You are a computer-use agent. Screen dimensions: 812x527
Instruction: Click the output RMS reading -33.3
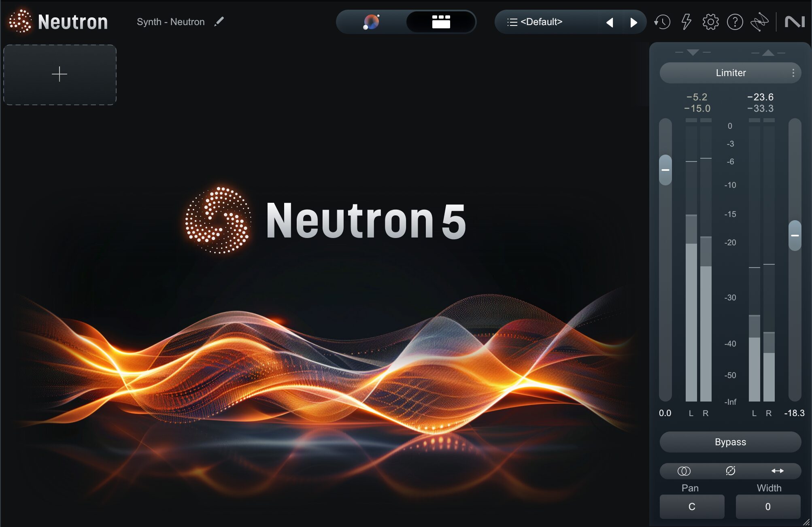(760, 108)
